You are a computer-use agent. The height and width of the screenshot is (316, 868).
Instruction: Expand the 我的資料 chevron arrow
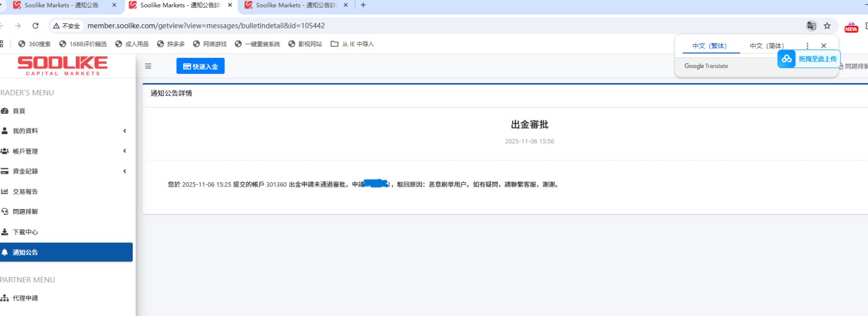tap(125, 131)
